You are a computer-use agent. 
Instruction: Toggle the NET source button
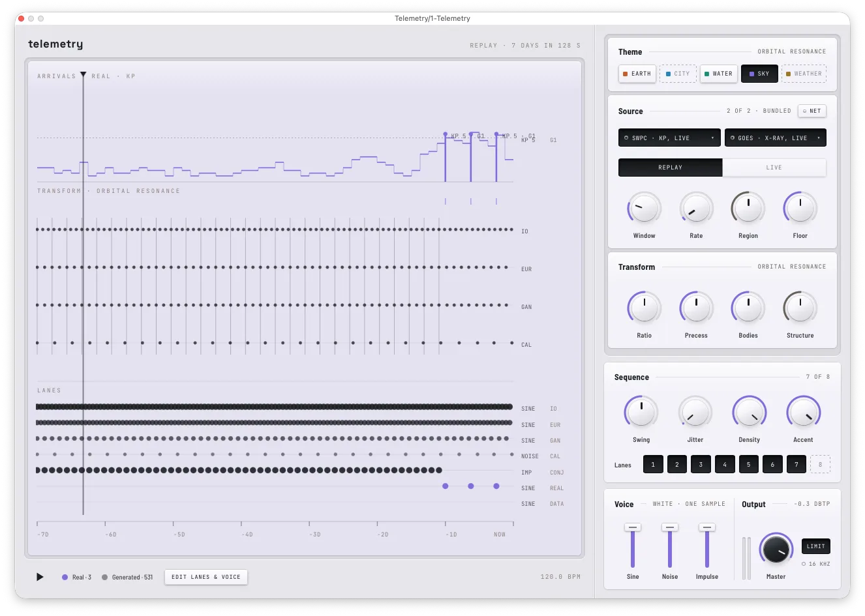coord(812,111)
